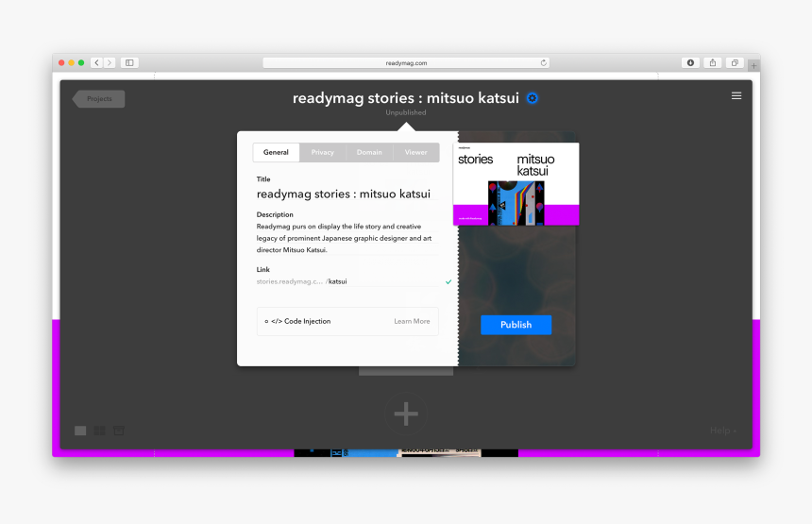812x524 pixels.
Task: Click the Safari share icon
Action: pyautogui.click(x=713, y=62)
